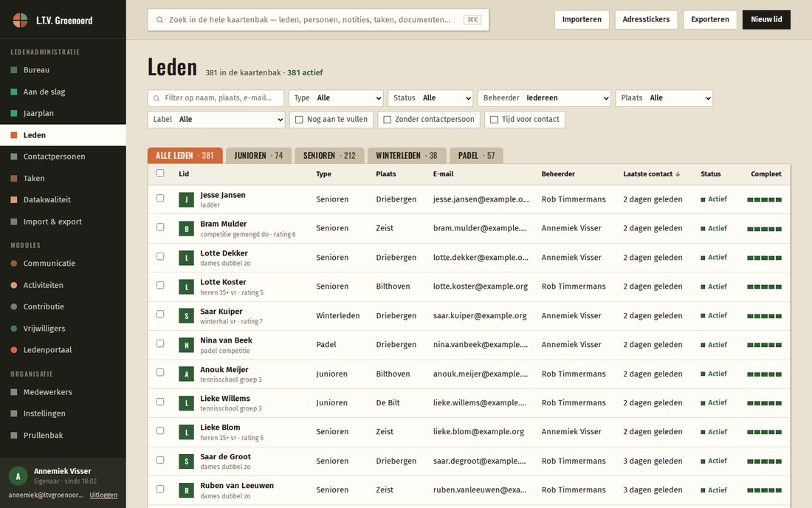The width and height of the screenshot is (812, 508).
Task: Click the Uitloggen link
Action: (103, 495)
